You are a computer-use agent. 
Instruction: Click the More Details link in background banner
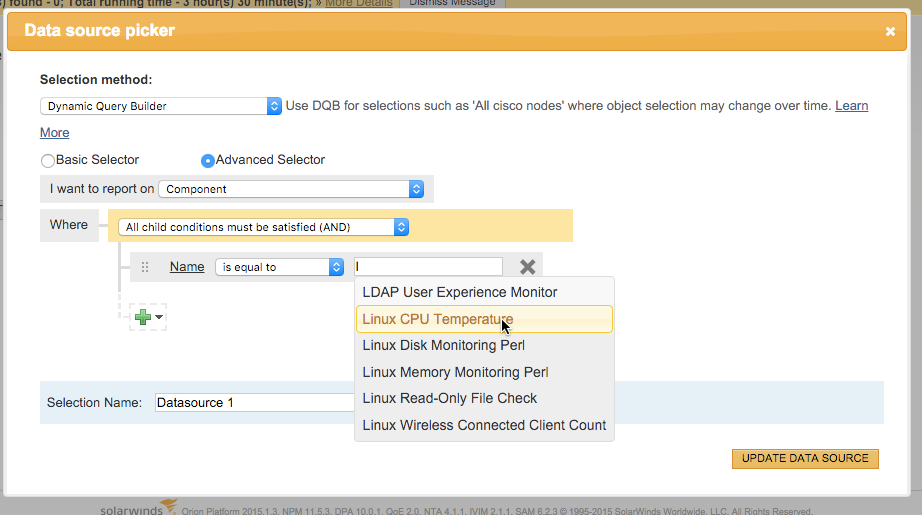[x=359, y=3]
